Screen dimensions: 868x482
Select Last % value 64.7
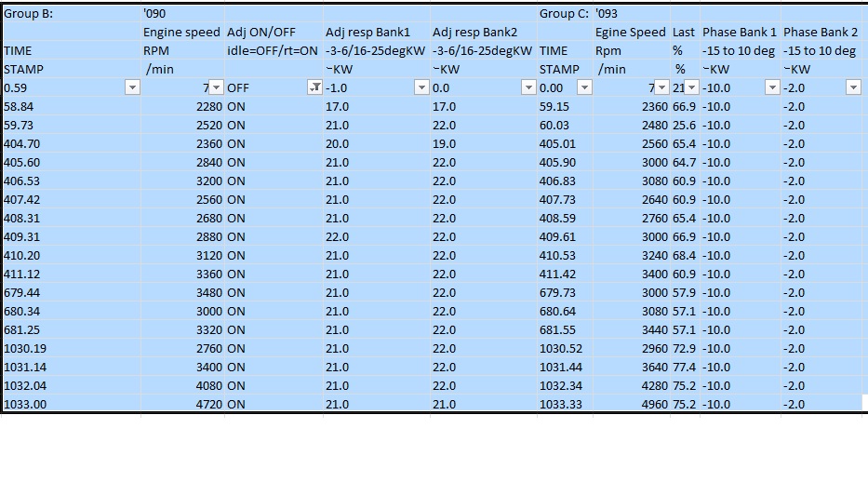pyautogui.click(x=686, y=162)
